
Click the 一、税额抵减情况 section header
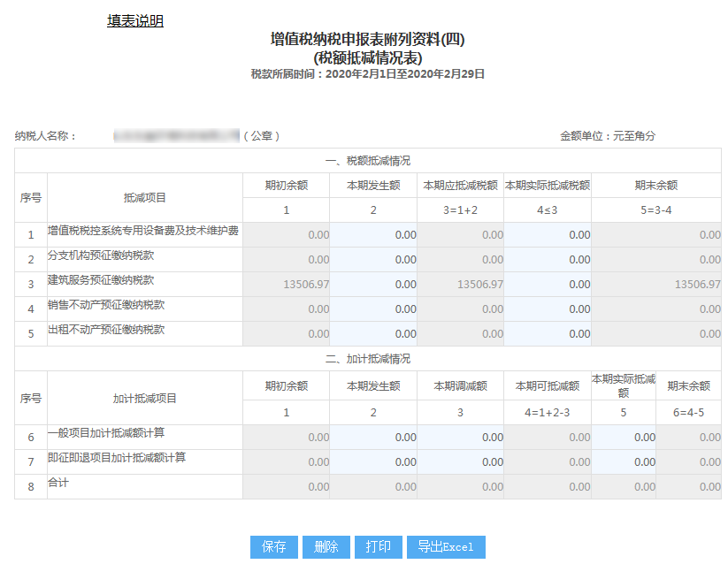(x=368, y=161)
